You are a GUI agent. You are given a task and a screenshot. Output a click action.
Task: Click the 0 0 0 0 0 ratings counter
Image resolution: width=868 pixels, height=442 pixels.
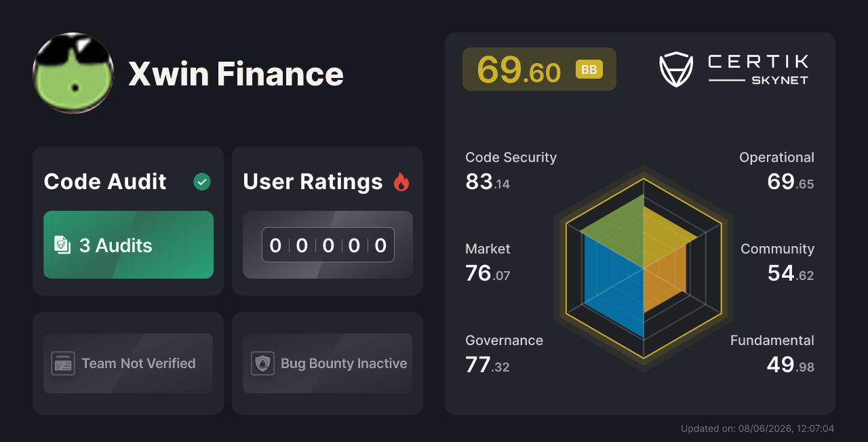click(328, 245)
